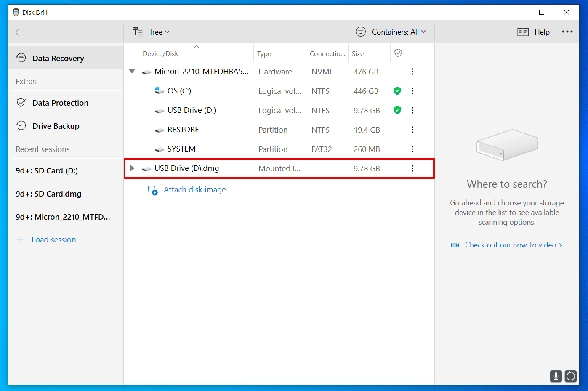Select the USB Drive (D).dmg mounted image
Image resolution: width=588 pixels, height=391 pixels.
coord(279,168)
